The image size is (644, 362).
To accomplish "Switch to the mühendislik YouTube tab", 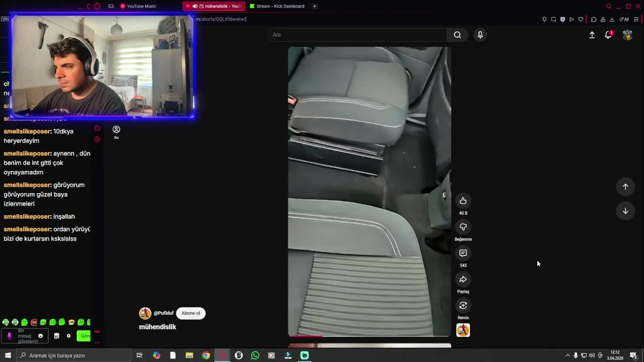I will [214, 6].
